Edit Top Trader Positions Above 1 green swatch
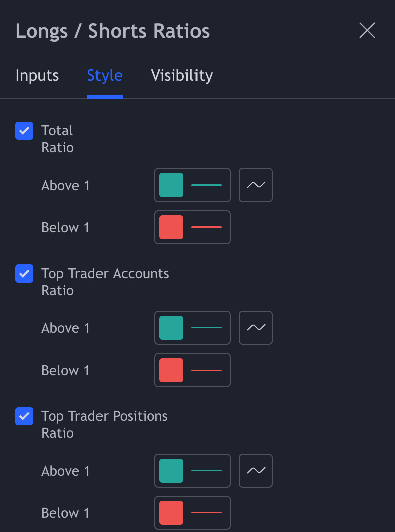Image resolution: width=395 pixels, height=532 pixels. [171, 471]
